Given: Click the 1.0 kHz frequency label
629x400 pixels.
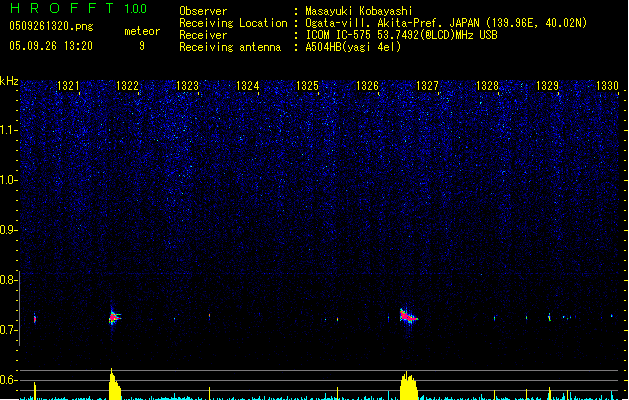Looking at the screenshot, I should pos(8,180).
